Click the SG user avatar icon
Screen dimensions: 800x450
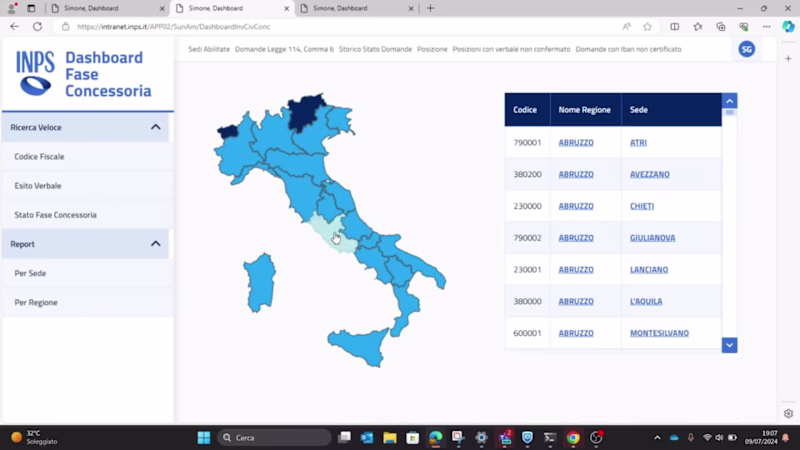(746, 49)
